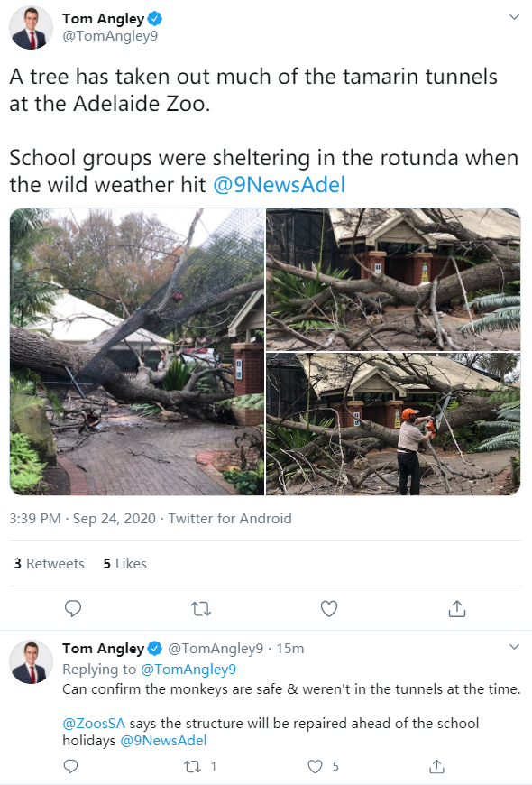
Task: Open the main tweet's chevron options menu
Action: pos(514,17)
